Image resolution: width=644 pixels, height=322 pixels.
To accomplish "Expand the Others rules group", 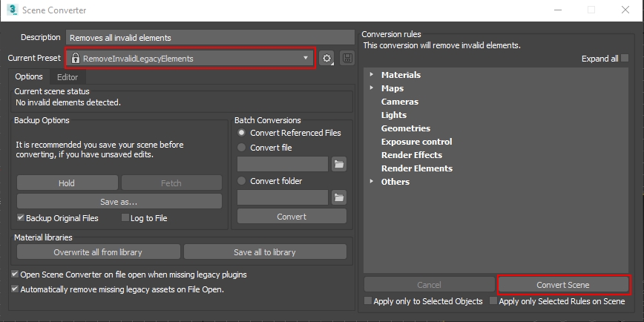I will pos(371,182).
